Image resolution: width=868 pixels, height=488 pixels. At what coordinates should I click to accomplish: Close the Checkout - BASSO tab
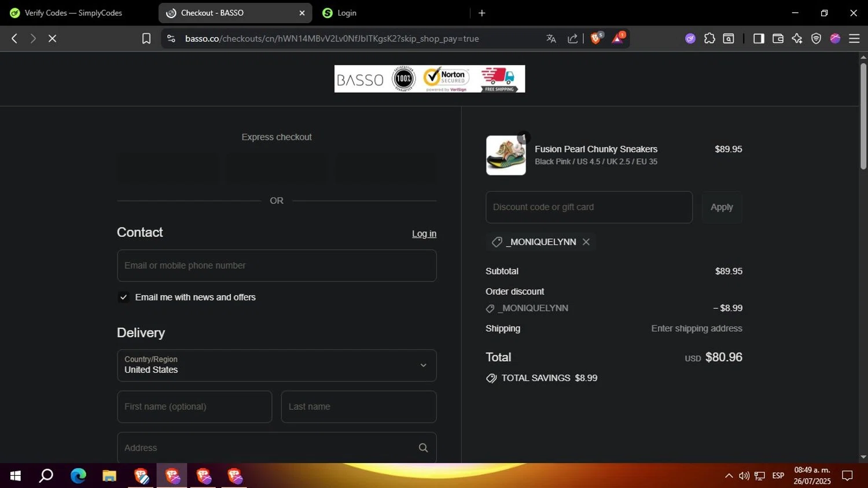301,13
